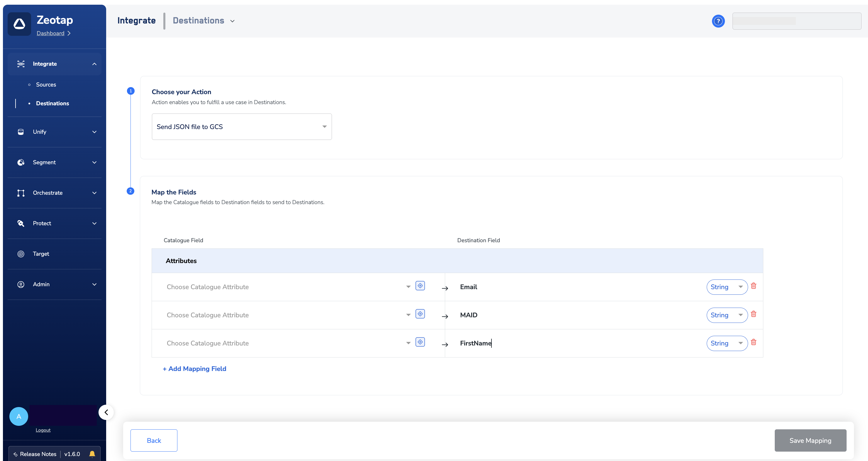Delete the Email mapping row
This screenshot has width=868, height=461.
point(753,286)
